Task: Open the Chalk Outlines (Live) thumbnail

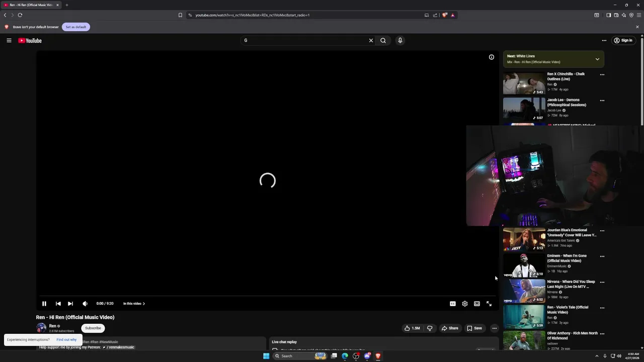Action: point(524,83)
